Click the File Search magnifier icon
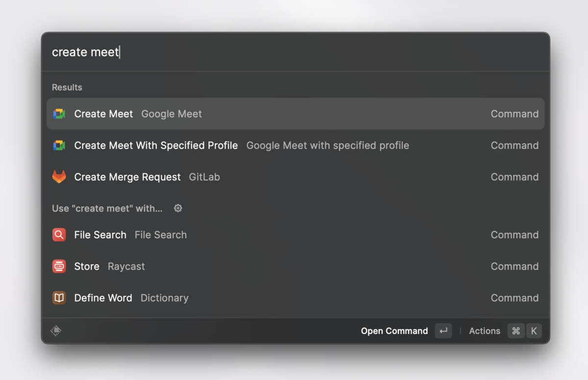Screen dimensions: 588x380 click(x=59, y=235)
